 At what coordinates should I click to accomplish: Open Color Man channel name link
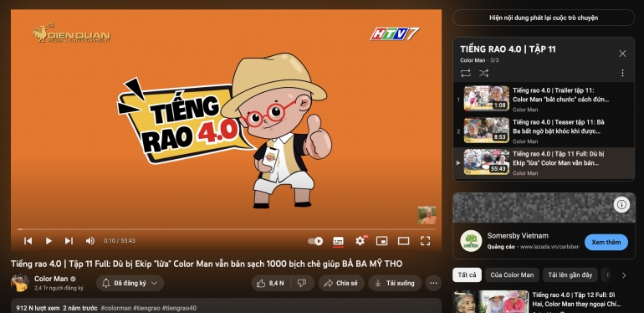click(51, 279)
